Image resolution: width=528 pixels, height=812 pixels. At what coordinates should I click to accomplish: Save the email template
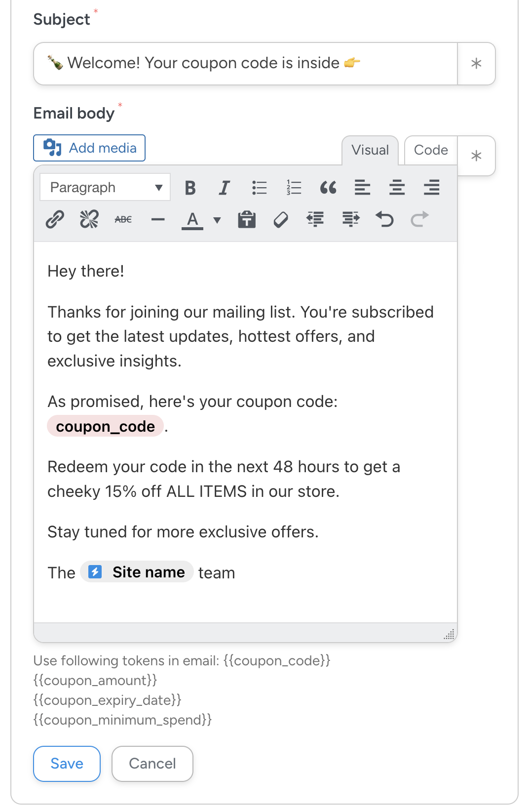pos(67,764)
